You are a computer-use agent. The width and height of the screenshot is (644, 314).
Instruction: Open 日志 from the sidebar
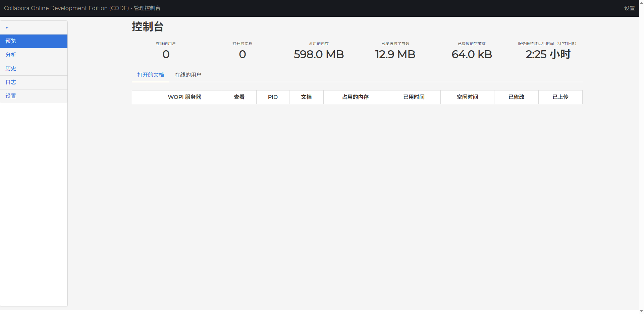[x=11, y=82]
